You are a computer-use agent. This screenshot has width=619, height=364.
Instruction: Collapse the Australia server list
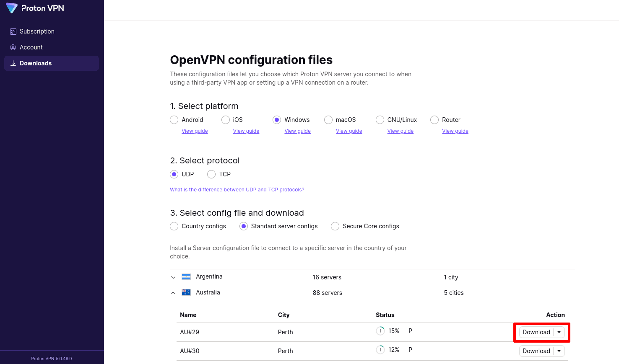click(x=173, y=293)
